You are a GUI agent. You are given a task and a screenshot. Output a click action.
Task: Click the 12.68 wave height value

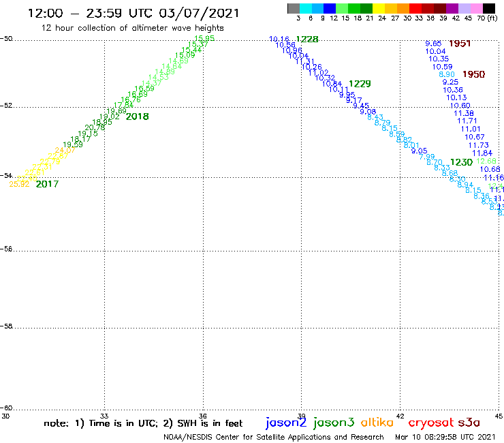[x=486, y=161]
